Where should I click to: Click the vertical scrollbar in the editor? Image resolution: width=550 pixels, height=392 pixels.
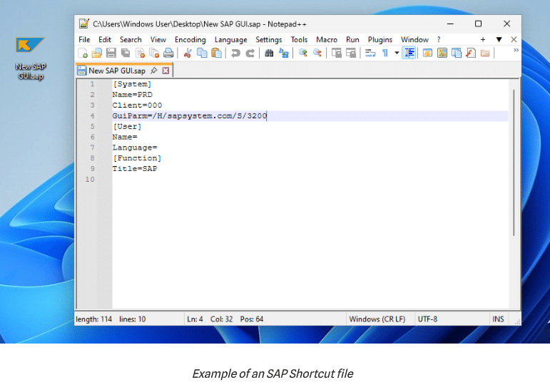tap(513, 163)
